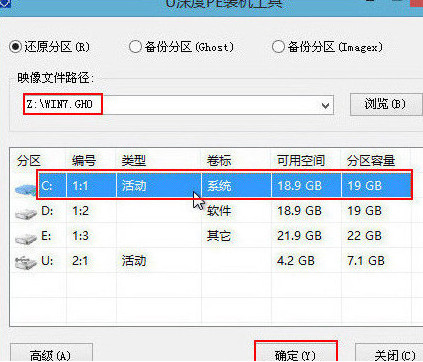Click 19 GB capacity in C: row
The height and width of the screenshot is (362, 423).
(x=364, y=185)
